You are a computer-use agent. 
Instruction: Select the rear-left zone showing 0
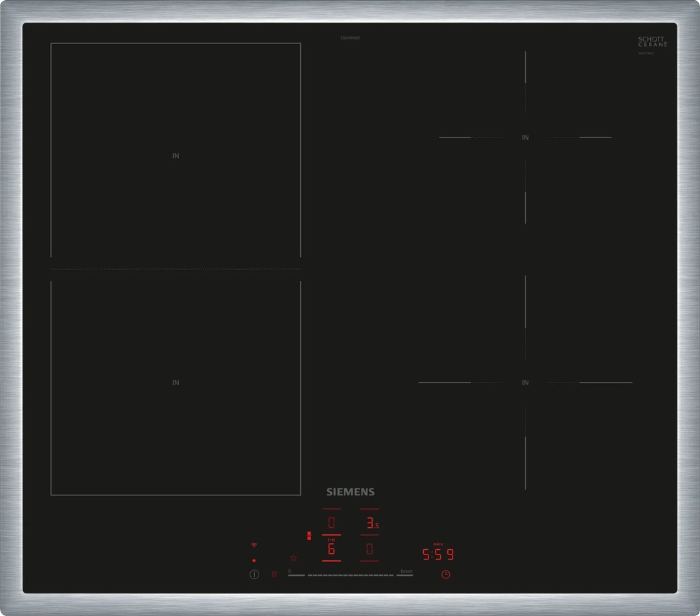[x=331, y=523]
